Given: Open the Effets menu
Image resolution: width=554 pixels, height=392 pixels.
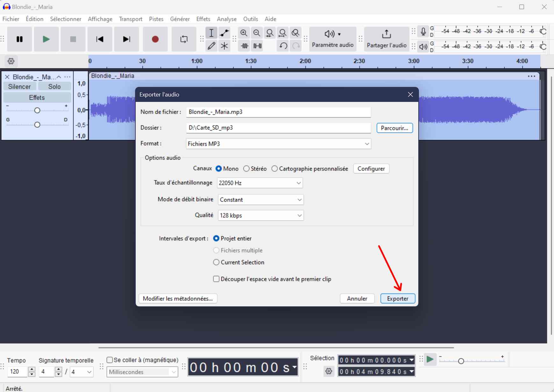Looking at the screenshot, I should point(203,19).
